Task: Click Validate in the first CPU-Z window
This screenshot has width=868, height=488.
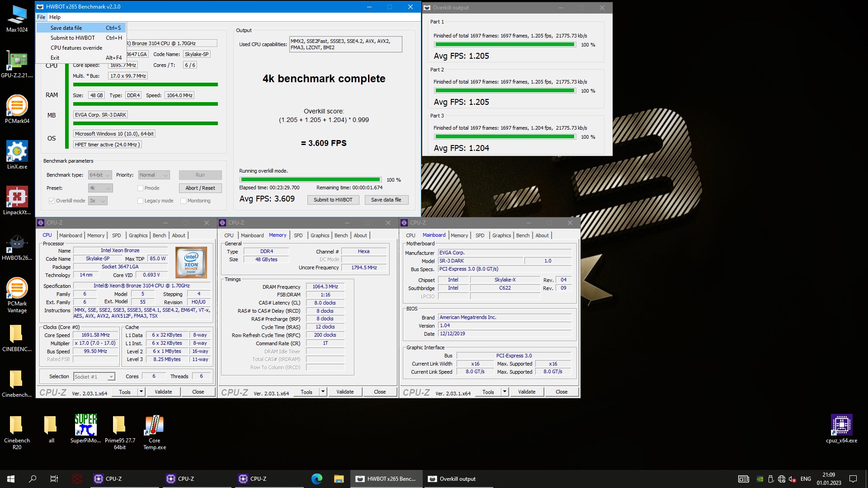Action: pos(163,392)
